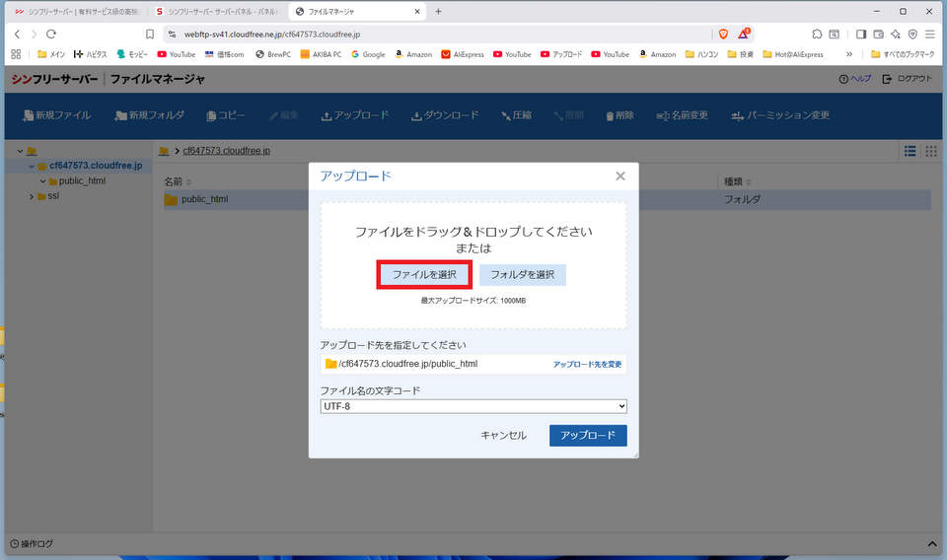Close the アップロード dialog with X
This screenshot has width=947, height=560.
[x=619, y=176]
